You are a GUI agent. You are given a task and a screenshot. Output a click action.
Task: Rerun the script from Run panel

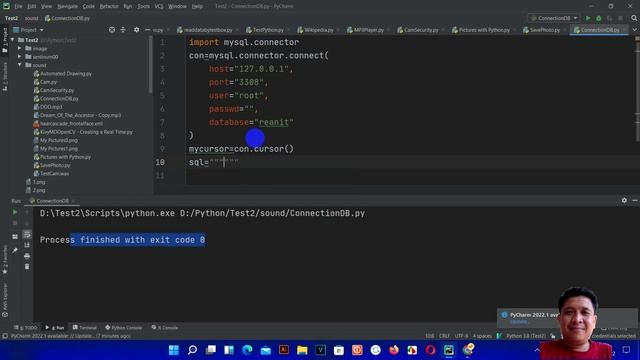coord(15,212)
